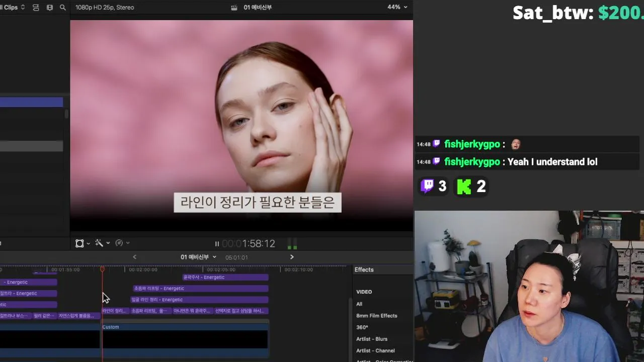Open the 01 예비신부 timeline project dropdown

click(x=198, y=257)
